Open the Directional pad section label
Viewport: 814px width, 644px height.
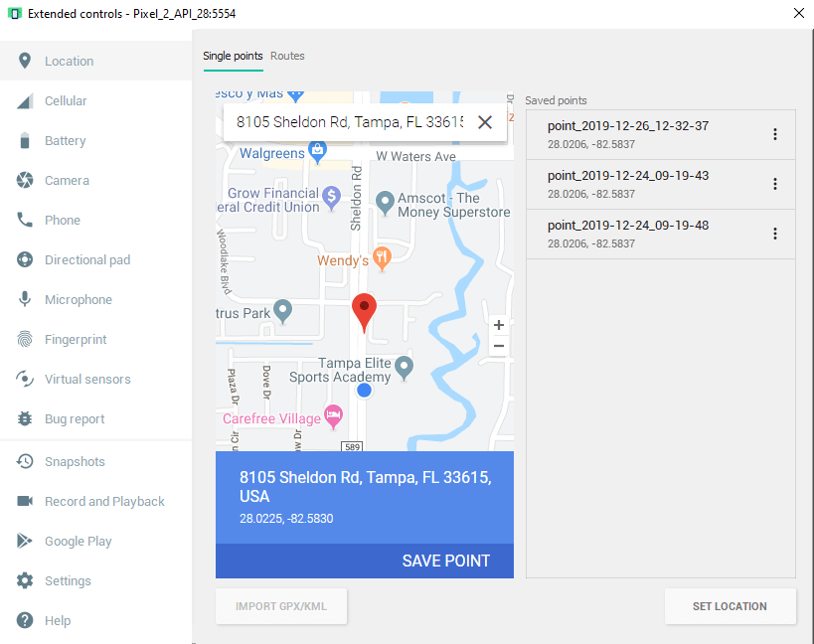(87, 259)
